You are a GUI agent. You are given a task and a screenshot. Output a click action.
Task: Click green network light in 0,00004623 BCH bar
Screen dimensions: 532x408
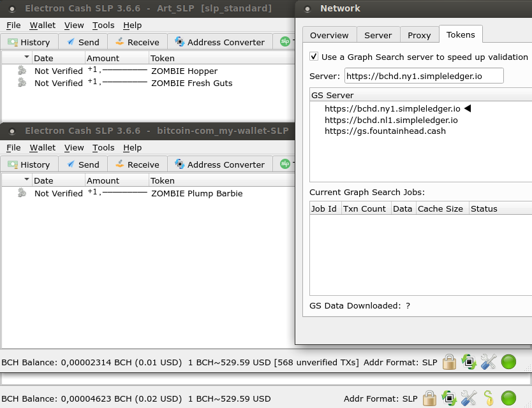(x=508, y=398)
